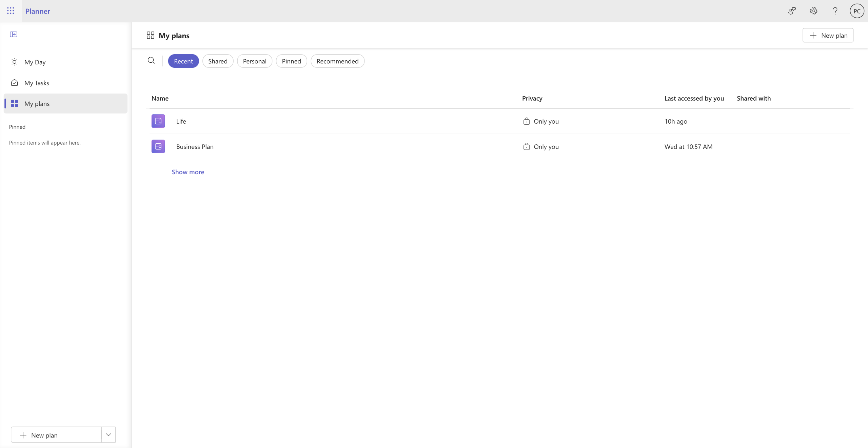Screen dimensions: 868x448
Task: Go to My Day in sidebar
Action: click(35, 62)
